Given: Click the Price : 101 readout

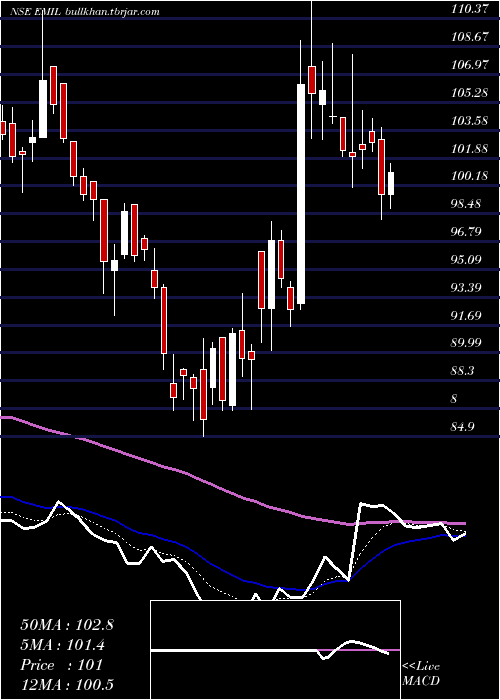Looking at the screenshot, I should point(62,665).
